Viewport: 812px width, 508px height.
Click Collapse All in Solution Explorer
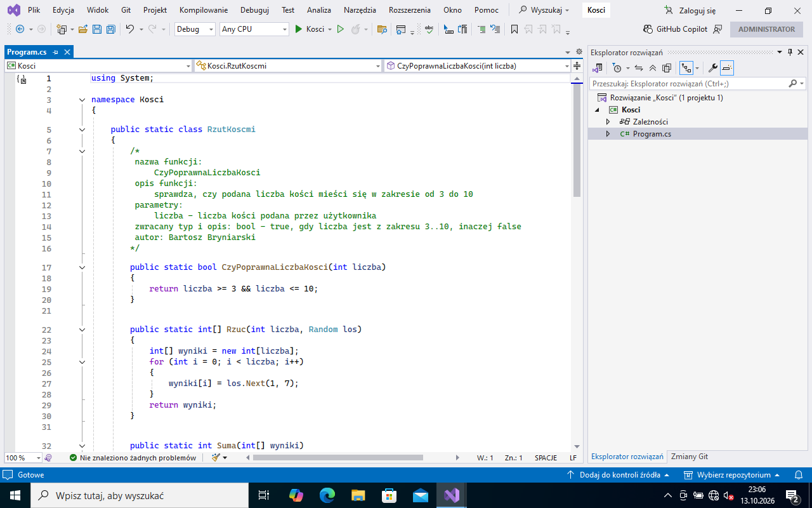click(x=653, y=68)
